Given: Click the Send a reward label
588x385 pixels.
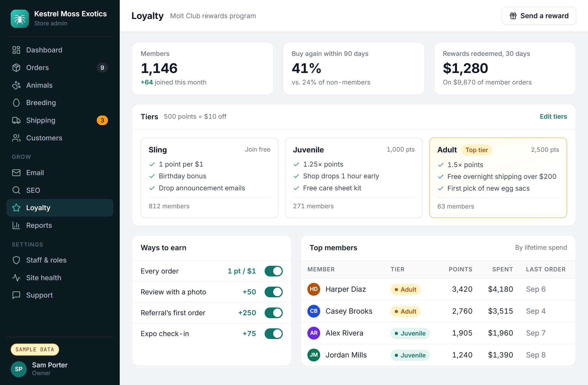Looking at the screenshot, I should [544, 16].
